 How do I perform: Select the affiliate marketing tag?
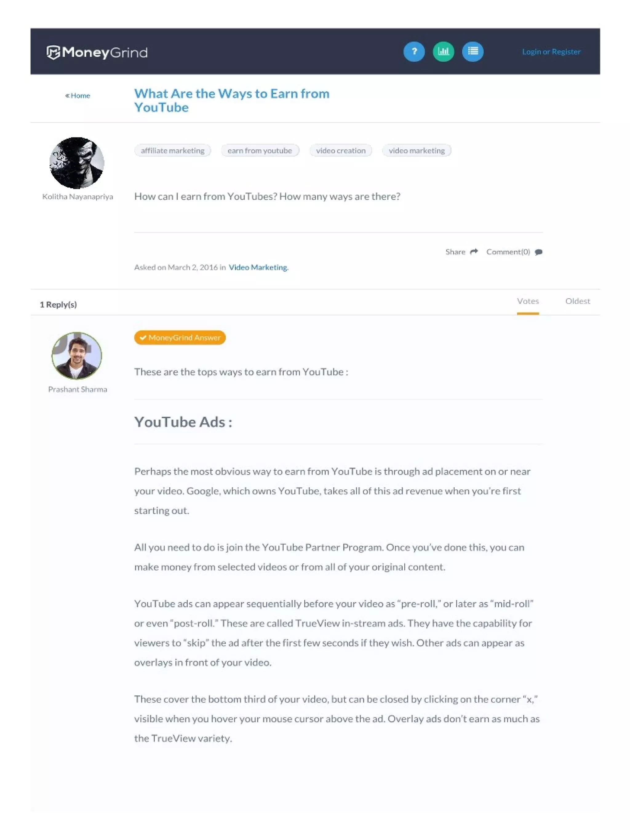coord(173,150)
